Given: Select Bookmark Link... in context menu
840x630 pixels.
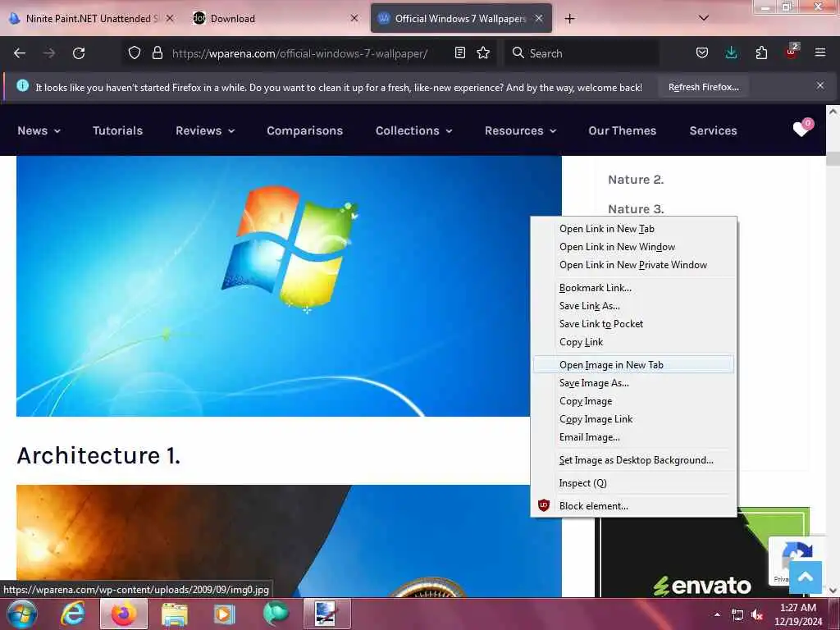Looking at the screenshot, I should pos(634,288).
